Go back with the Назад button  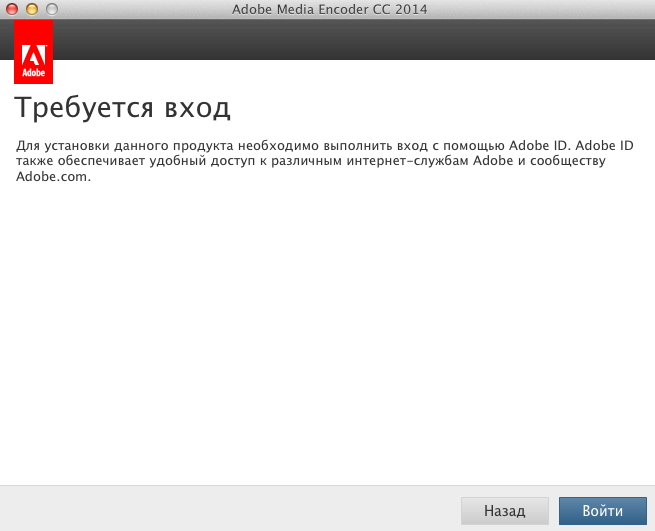click(x=505, y=511)
